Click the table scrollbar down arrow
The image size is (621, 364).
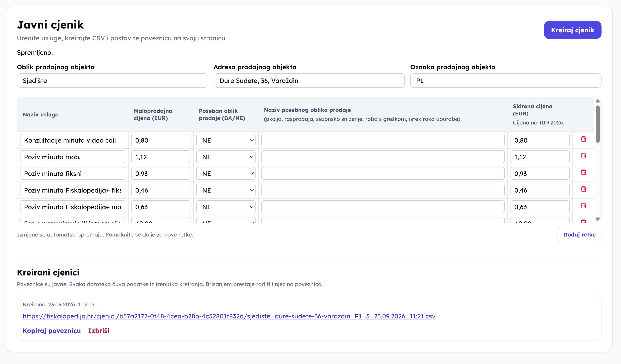(x=597, y=219)
